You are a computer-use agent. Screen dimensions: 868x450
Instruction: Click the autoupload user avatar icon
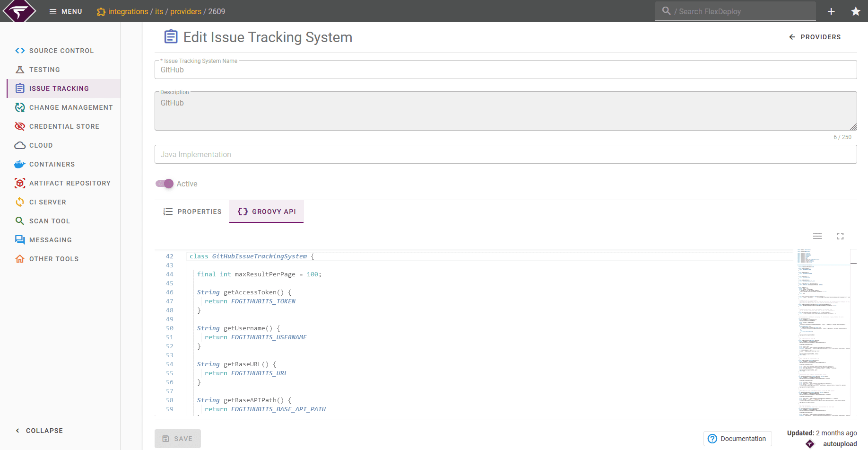[810, 444]
